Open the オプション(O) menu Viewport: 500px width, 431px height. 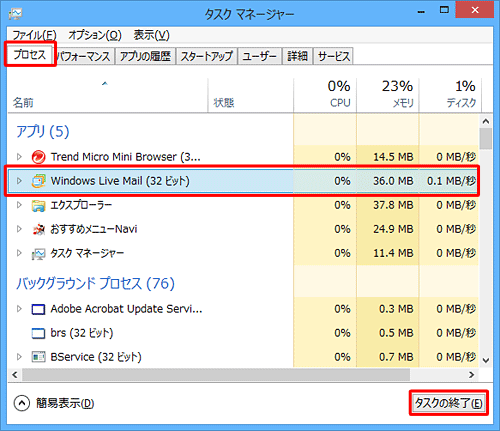click(x=95, y=35)
